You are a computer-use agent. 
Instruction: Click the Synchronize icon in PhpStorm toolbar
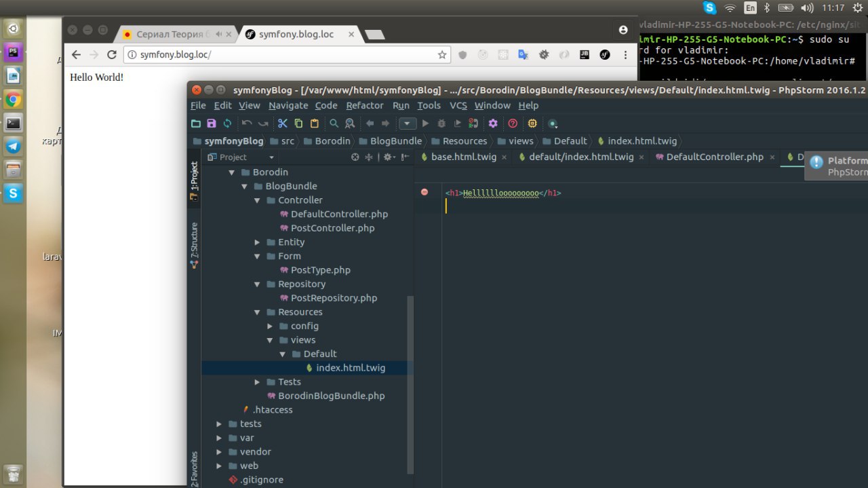click(x=227, y=124)
